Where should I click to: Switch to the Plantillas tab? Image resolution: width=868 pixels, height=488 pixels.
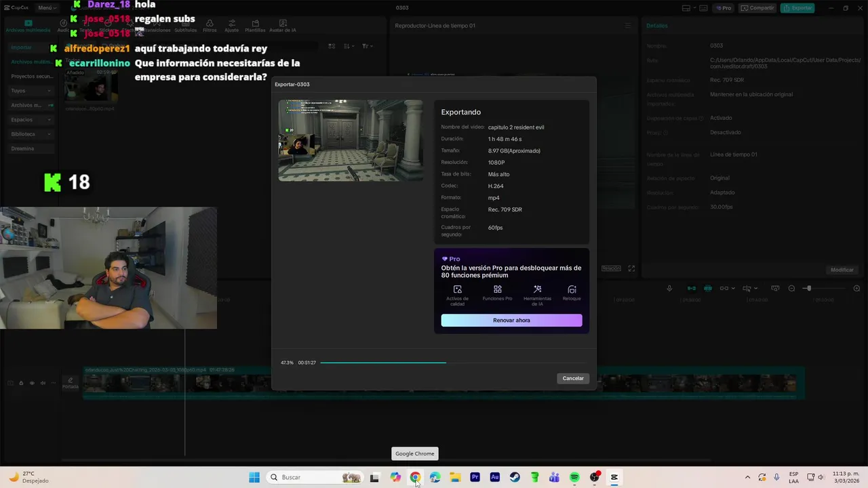255,26
